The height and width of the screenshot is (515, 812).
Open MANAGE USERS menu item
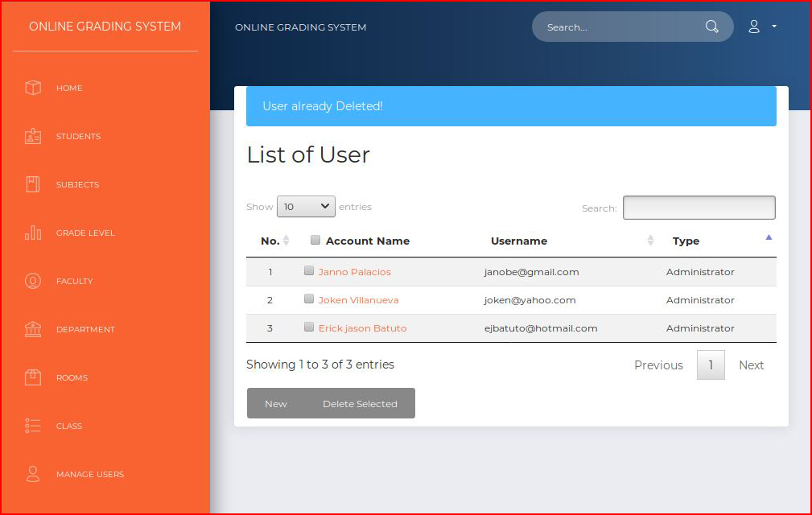90,474
